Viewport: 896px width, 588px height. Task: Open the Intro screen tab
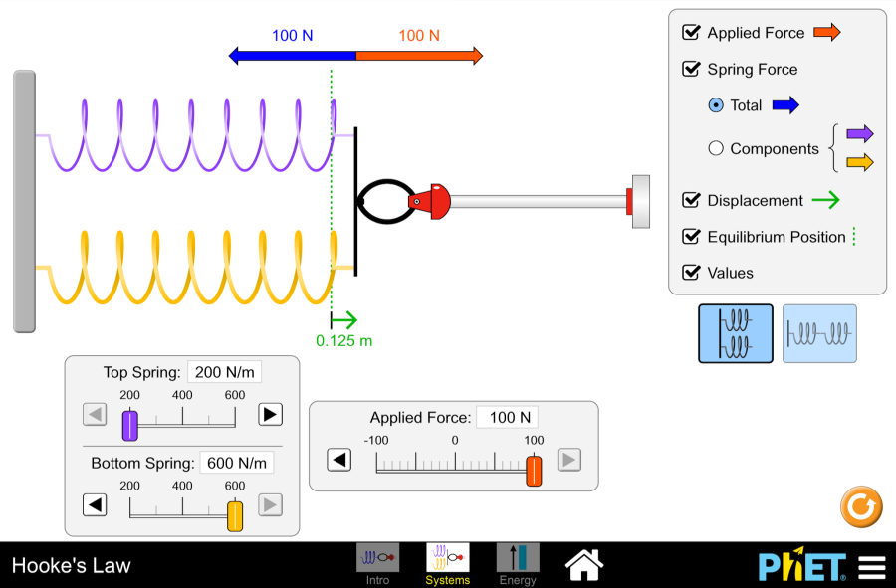pyautogui.click(x=377, y=564)
